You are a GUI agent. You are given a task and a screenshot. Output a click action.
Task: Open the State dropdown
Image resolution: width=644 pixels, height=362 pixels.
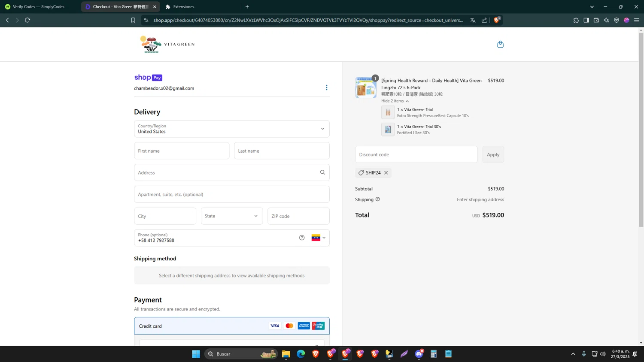tap(232, 216)
